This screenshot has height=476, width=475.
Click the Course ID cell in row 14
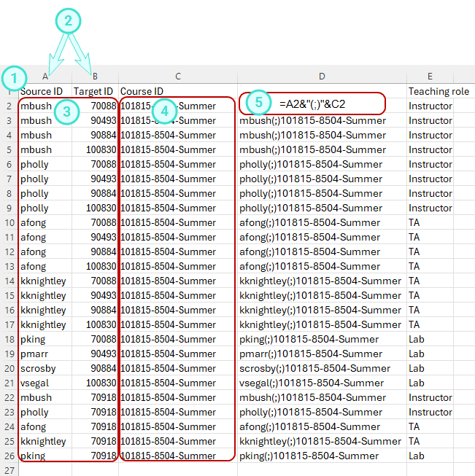tap(178, 281)
